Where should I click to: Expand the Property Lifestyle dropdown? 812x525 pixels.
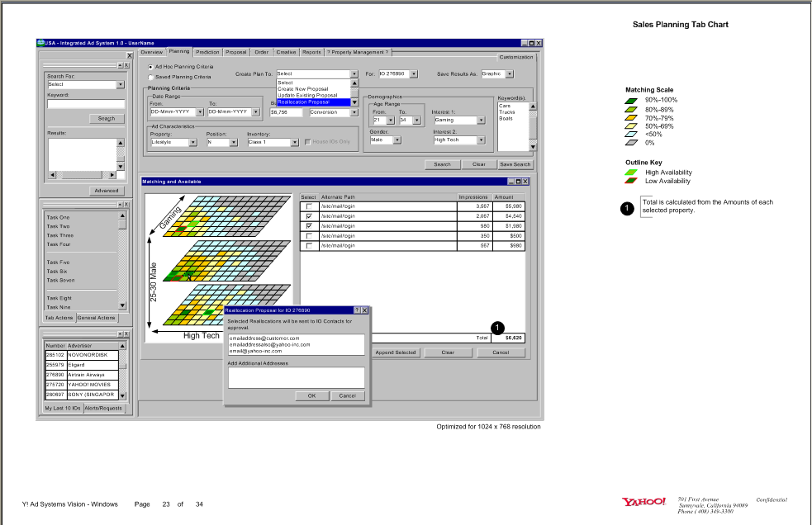point(193,142)
